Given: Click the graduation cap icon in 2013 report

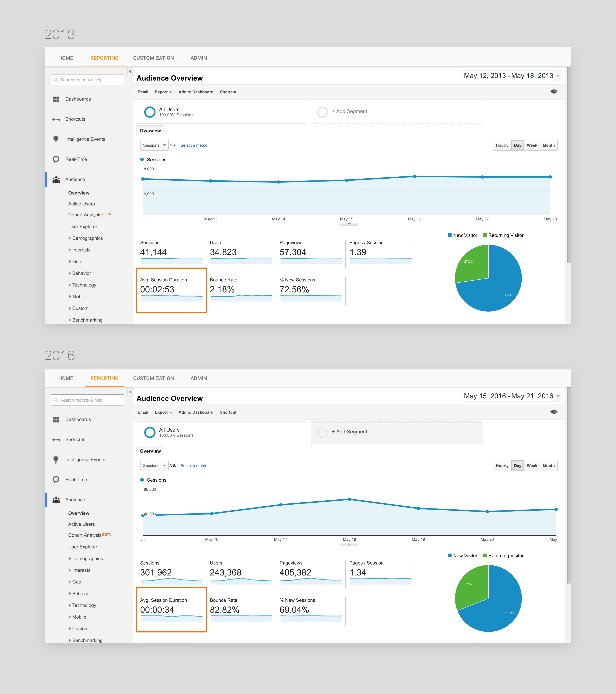Looking at the screenshot, I should [554, 92].
